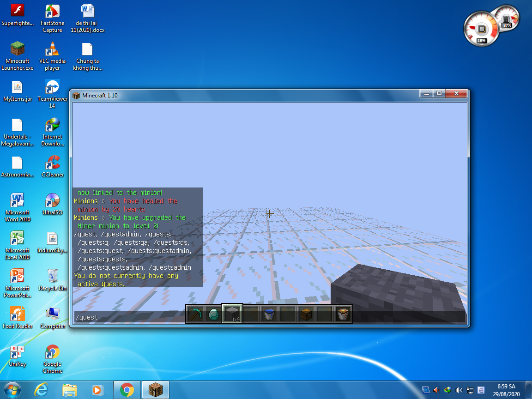The height and width of the screenshot is (399, 532).
Task: Minimize the Minecraft 1.10 window
Action: point(427,93)
